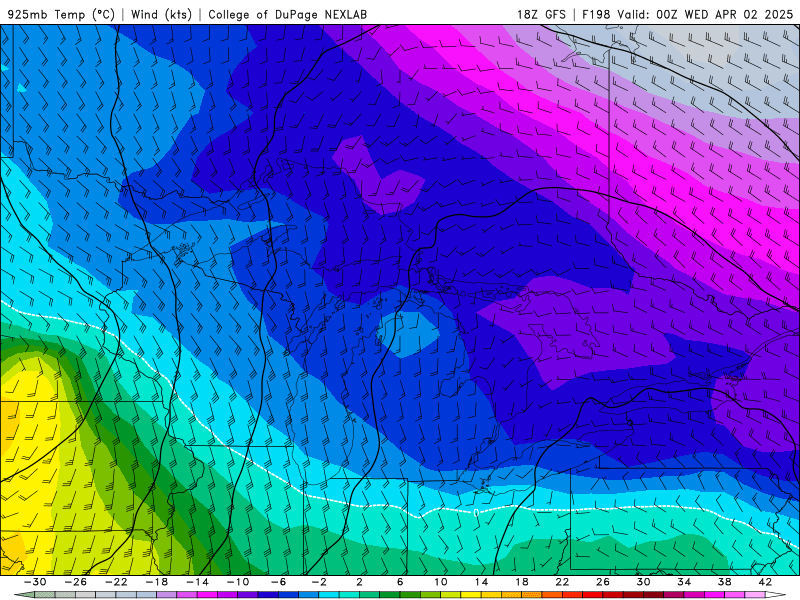This screenshot has width=800, height=600.
Task: Select the '34' legend value
Action: [684, 582]
